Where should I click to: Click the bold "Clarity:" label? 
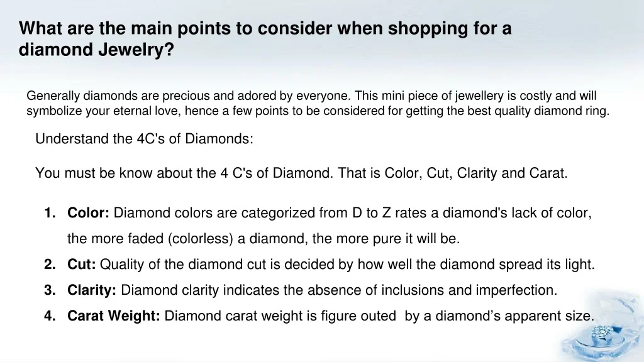pyautogui.click(x=92, y=290)
